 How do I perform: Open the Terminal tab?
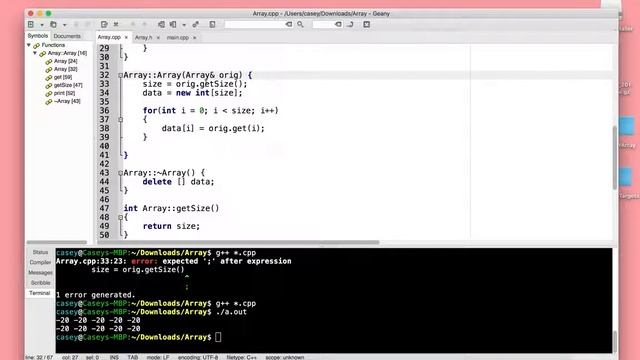coord(40,293)
